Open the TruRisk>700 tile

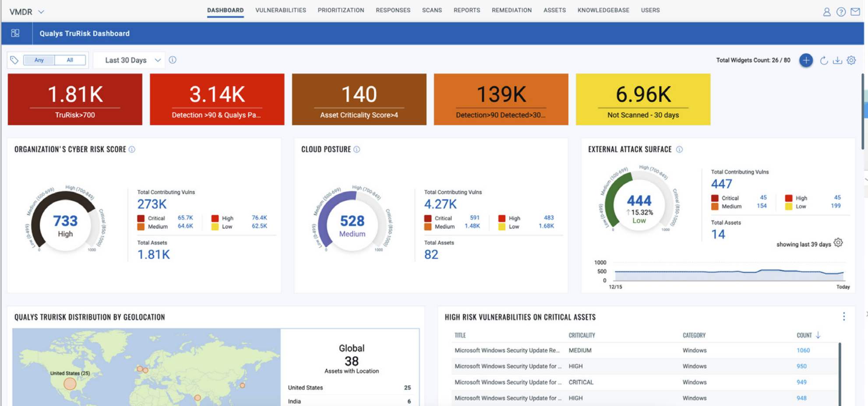pos(75,99)
